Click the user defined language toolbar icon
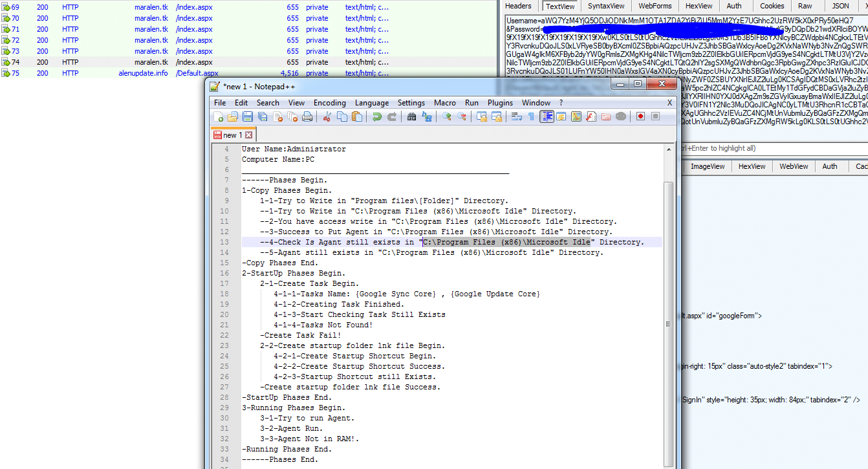This screenshot has height=469, width=868. [x=561, y=116]
